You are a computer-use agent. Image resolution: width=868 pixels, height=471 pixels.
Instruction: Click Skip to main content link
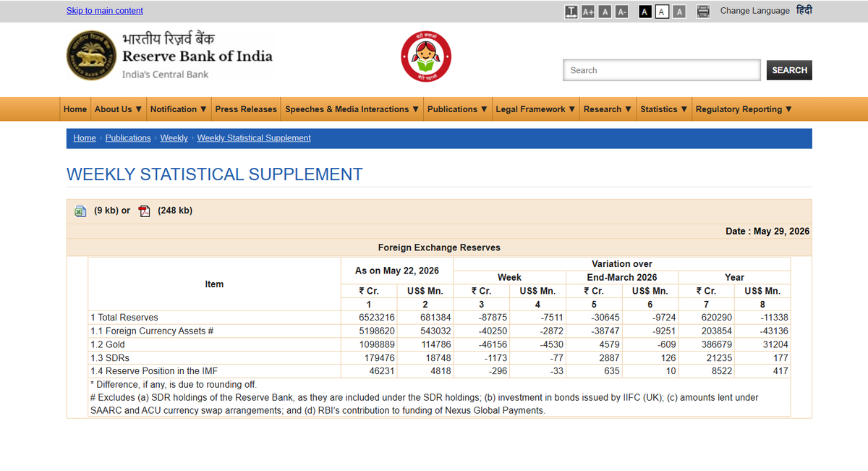point(105,11)
